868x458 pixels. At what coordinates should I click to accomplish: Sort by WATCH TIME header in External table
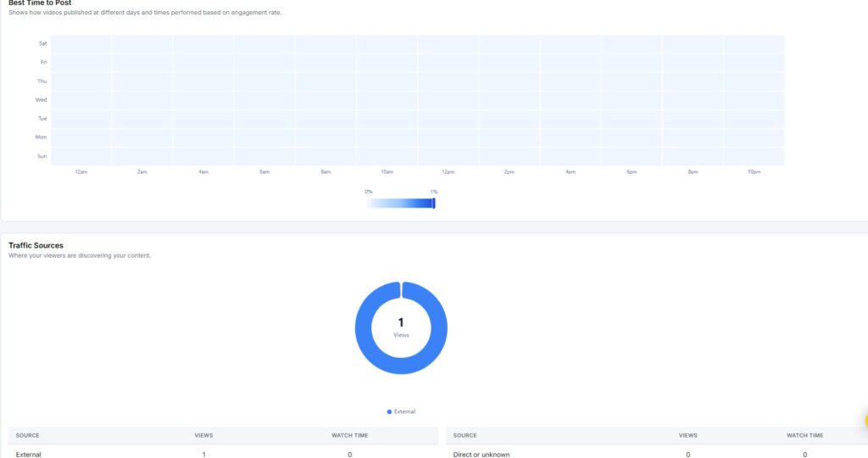[x=350, y=435]
